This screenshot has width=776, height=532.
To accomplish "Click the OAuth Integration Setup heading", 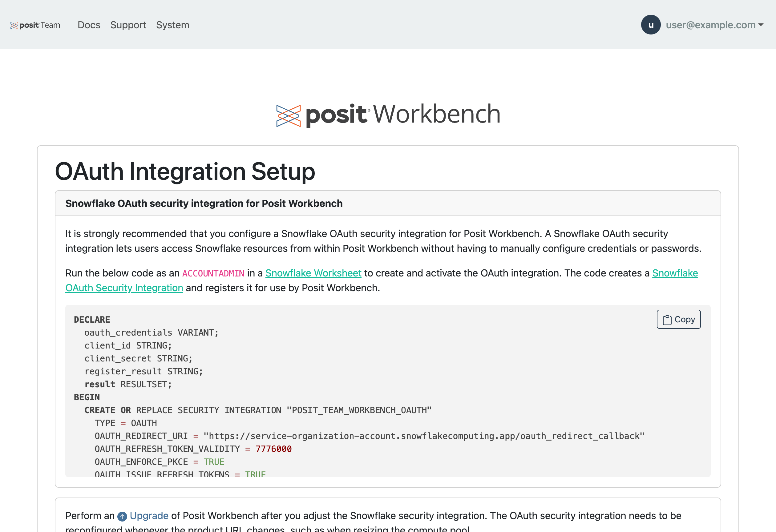I will pyautogui.click(x=185, y=171).
